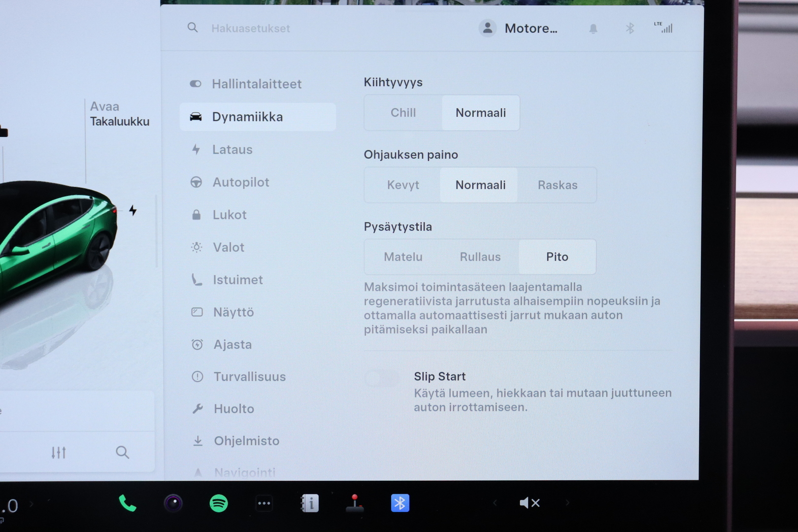Click the muted volume speaker icon
The height and width of the screenshot is (532, 798).
[x=530, y=503]
